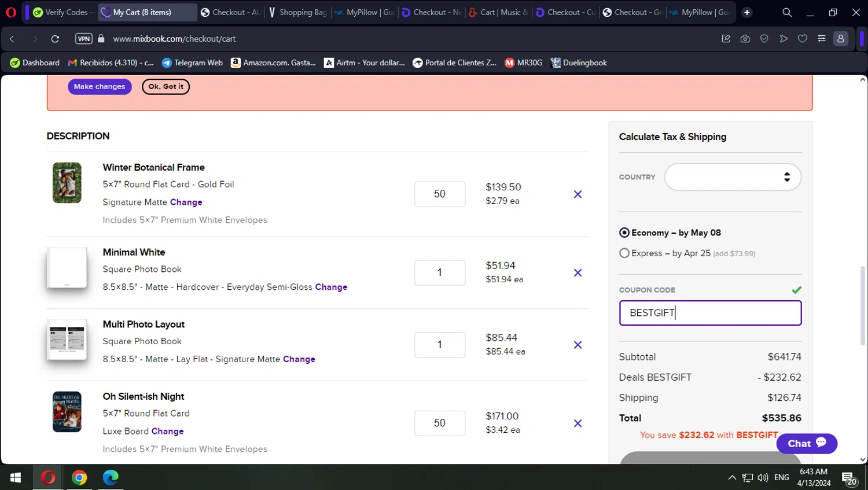This screenshot has width=868, height=490.
Task: Switch to the first MyPillow tab
Action: [365, 12]
